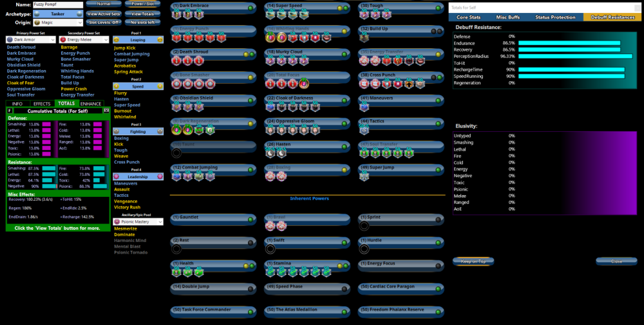This screenshot has width=644, height=325.
Task: Click the Maneuvers enhancement slot icon
Action: (x=365, y=107)
